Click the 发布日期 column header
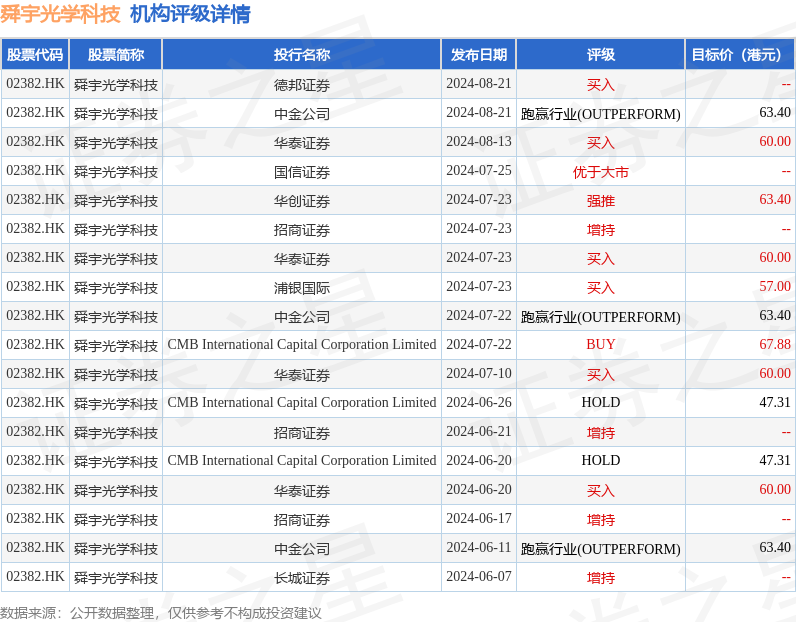796x622 pixels. pos(479,54)
